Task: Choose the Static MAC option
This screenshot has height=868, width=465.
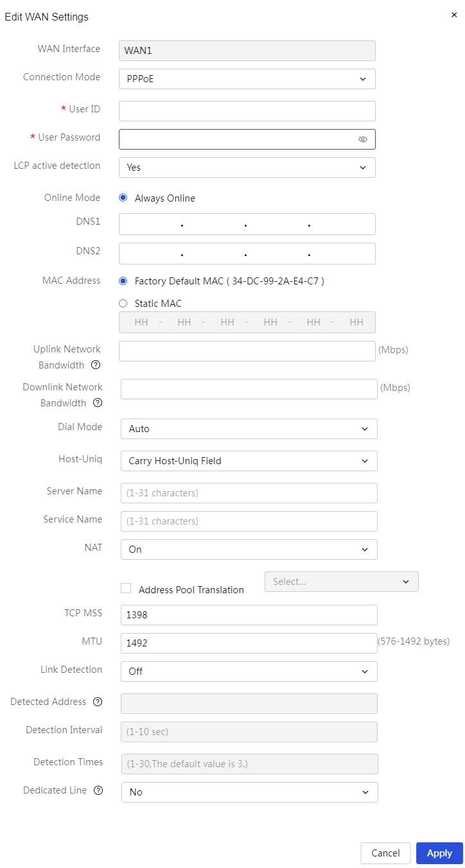Action: click(123, 304)
